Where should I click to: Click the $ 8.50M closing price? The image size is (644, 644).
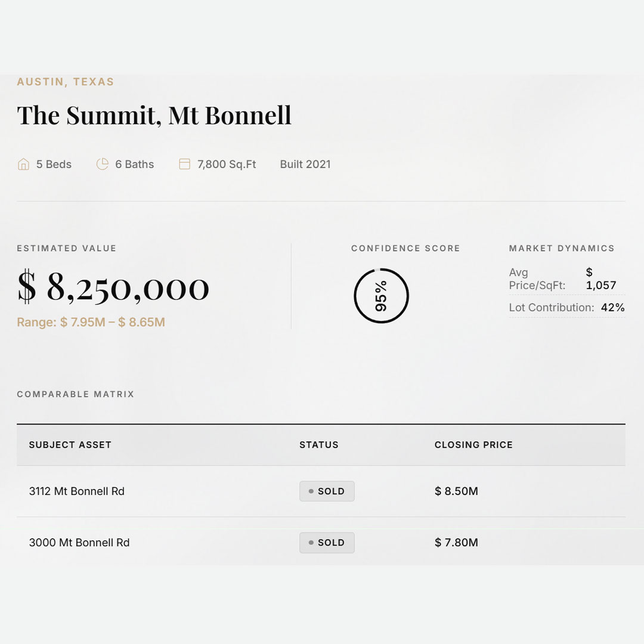(456, 491)
